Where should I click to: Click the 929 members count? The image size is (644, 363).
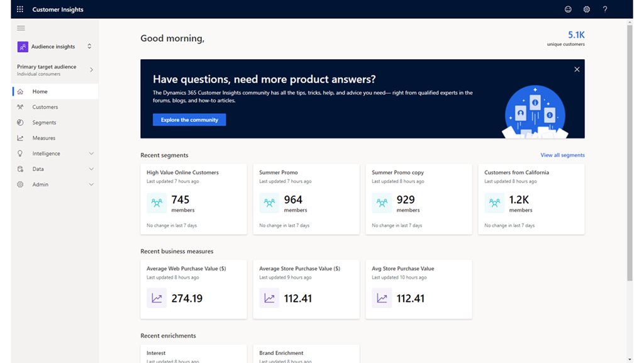(x=406, y=199)
